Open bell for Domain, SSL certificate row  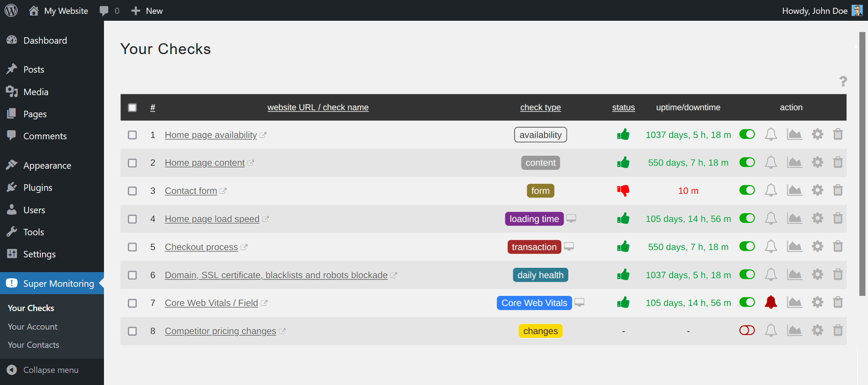(771, 275)
